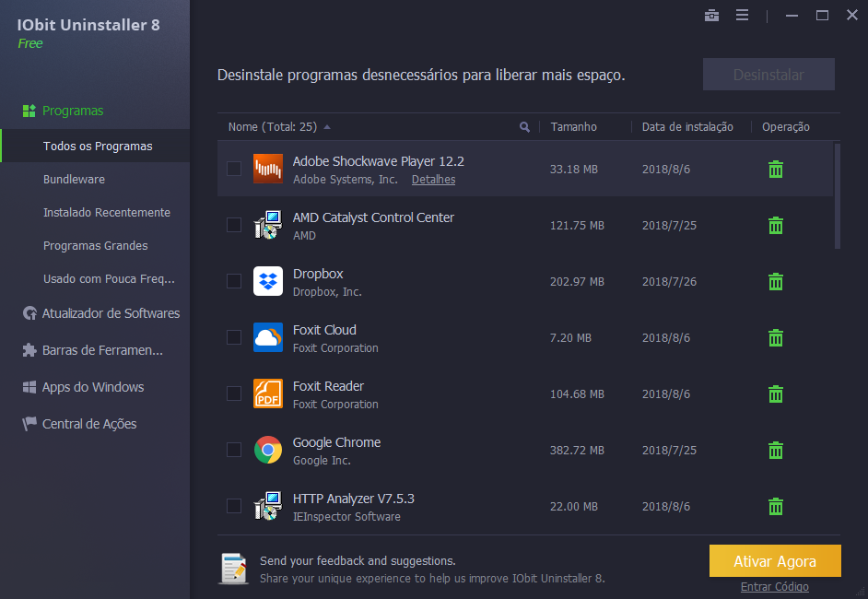
Task: Click the 382.72 MB size value
Action: coord(577,450)
